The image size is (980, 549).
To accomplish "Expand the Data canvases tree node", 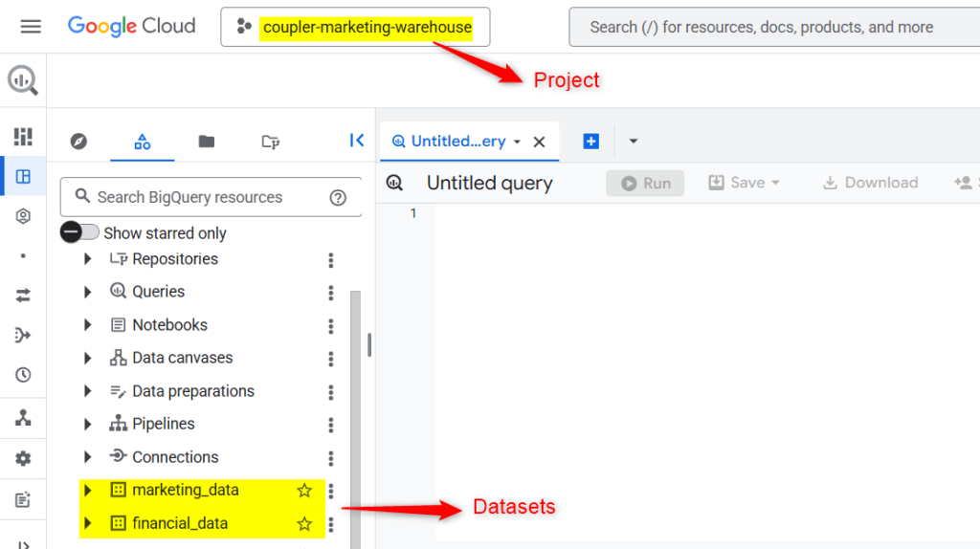I will pyautogui.click(x=87, y=358).
